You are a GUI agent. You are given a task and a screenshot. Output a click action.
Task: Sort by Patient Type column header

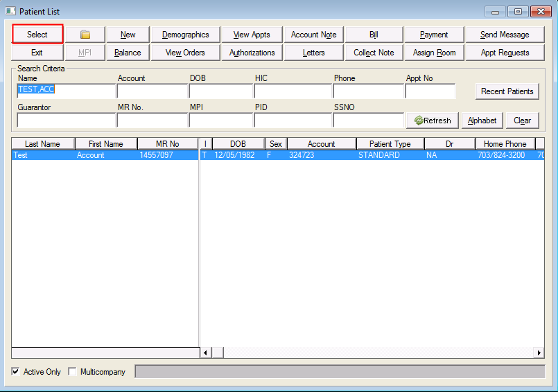point(390,144)
